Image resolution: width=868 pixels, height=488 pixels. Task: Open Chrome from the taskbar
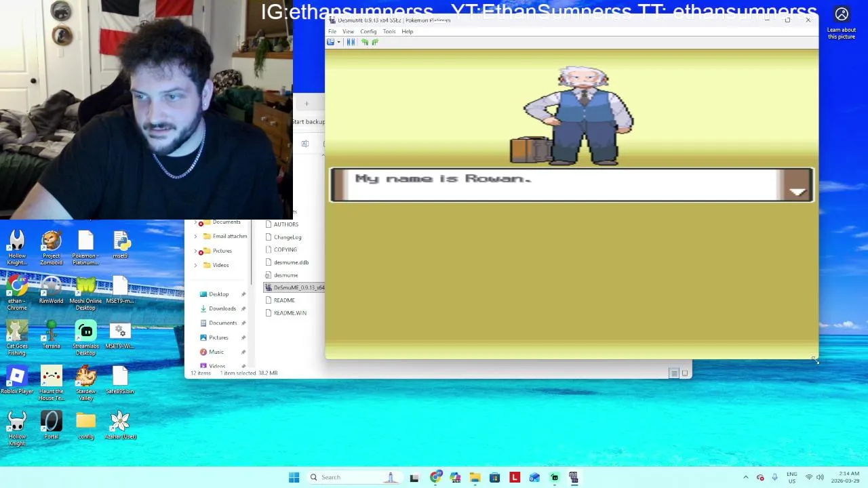coord(435,477)
